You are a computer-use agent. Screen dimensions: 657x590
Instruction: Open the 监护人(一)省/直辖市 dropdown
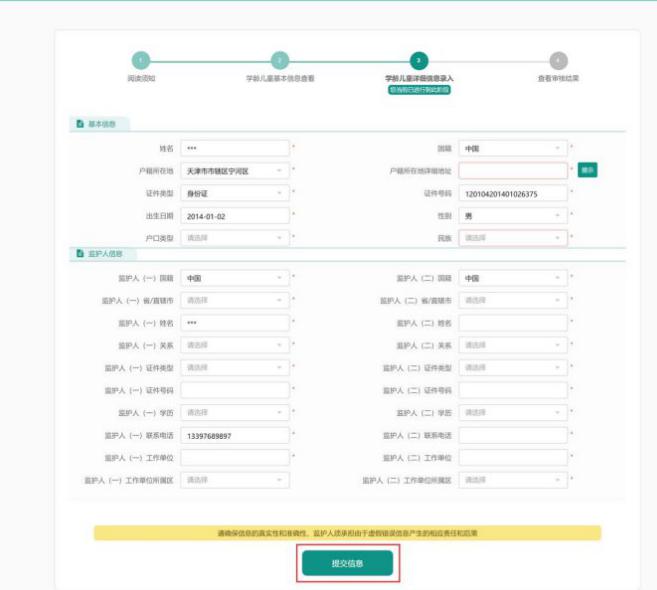click(235, 300)
